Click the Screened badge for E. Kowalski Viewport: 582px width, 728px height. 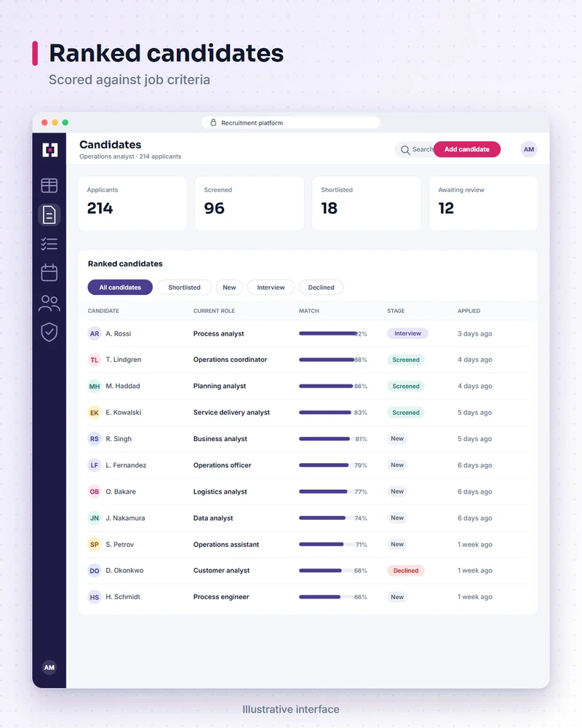(406, 413)
